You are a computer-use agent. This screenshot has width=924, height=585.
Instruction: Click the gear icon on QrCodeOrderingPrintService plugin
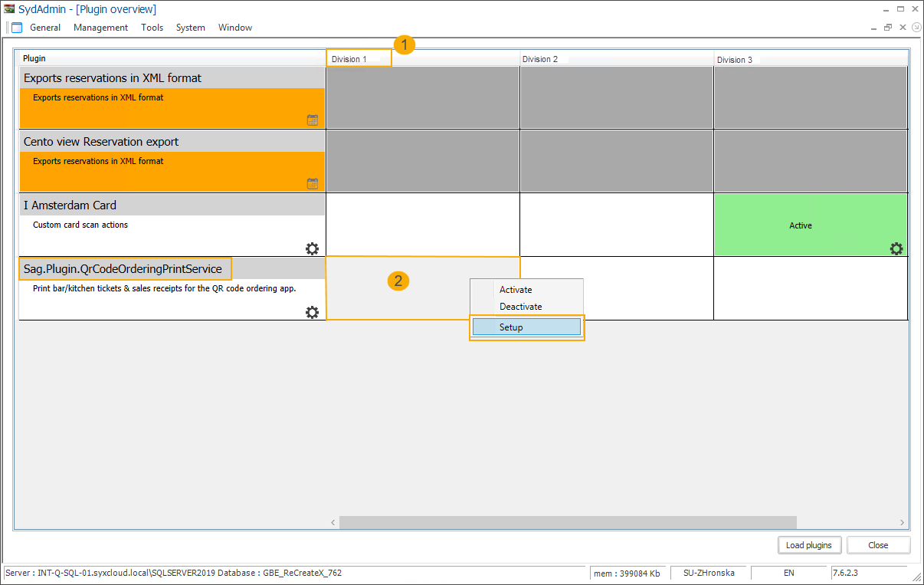(312, 312)
